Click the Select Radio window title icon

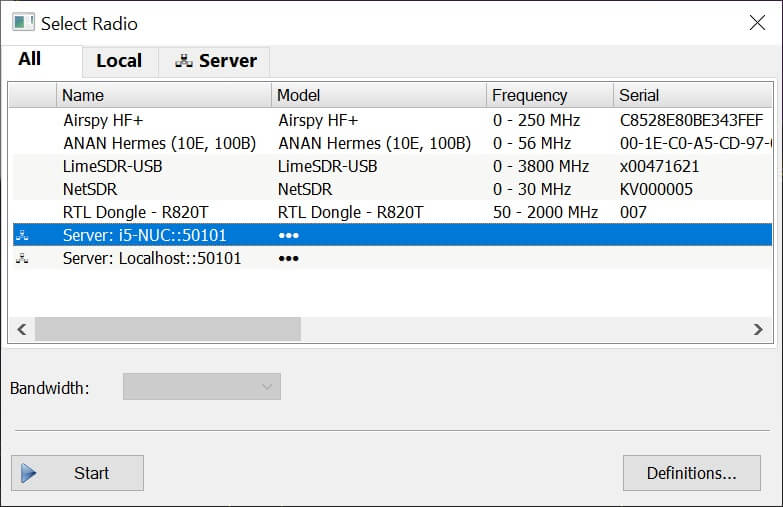22,22
